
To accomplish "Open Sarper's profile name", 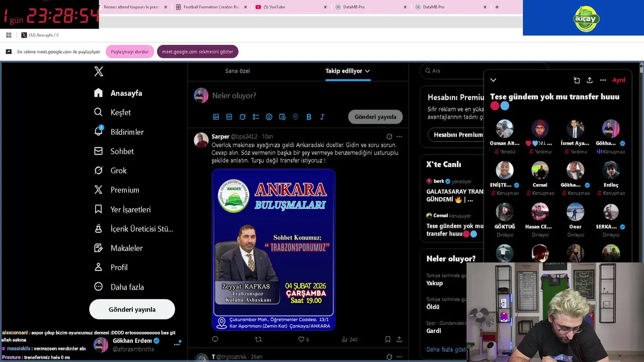I will coord(220,136).
